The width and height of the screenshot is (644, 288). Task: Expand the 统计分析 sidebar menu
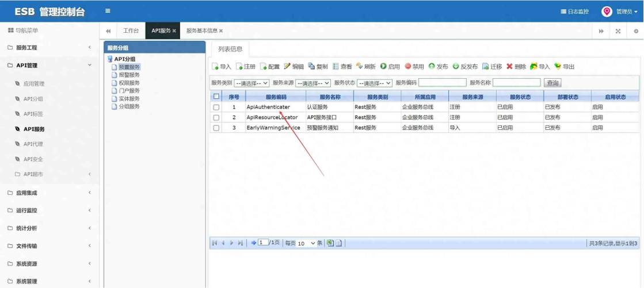[49, 228]
